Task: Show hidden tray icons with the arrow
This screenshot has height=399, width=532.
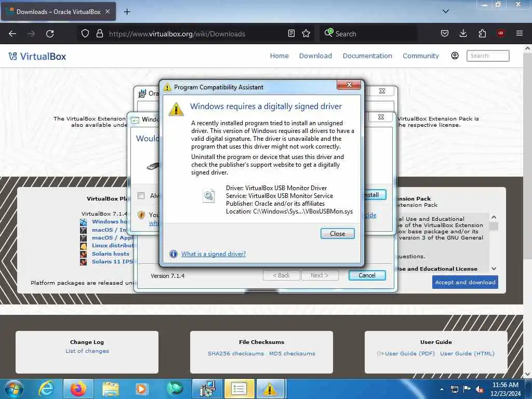Action: click(x=442, y=389)
